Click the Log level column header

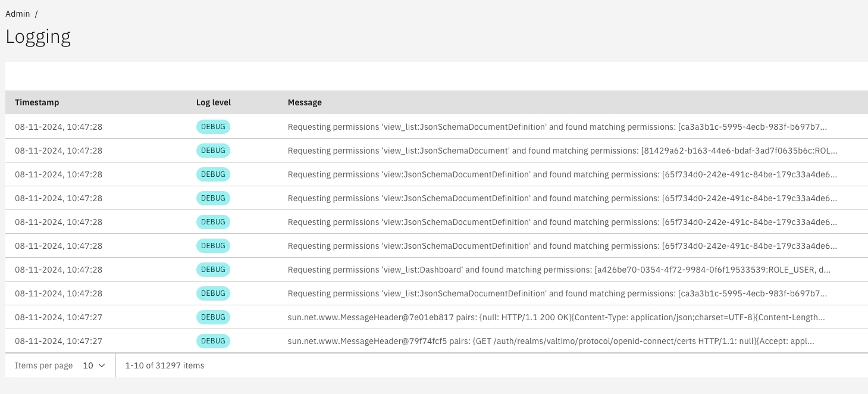point(214,102)
